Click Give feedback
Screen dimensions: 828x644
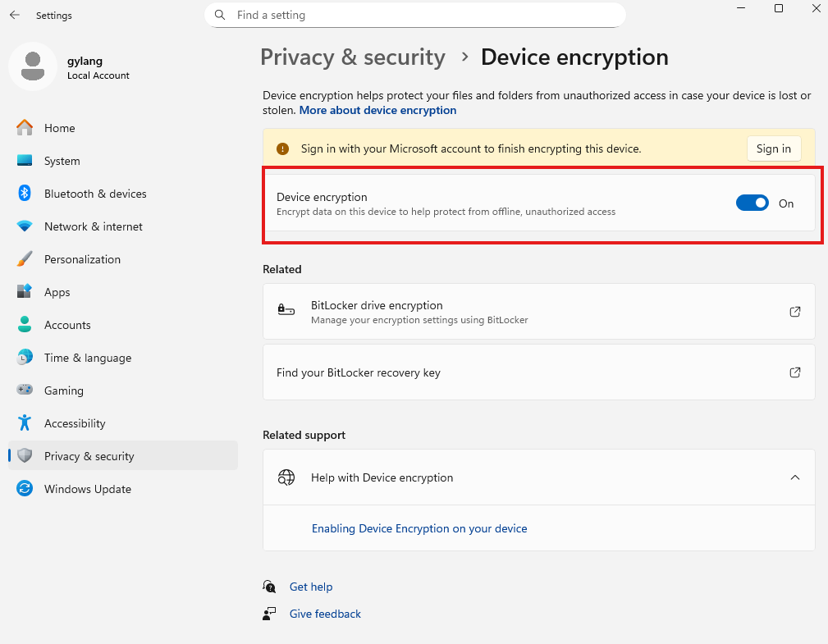[324, 614]
